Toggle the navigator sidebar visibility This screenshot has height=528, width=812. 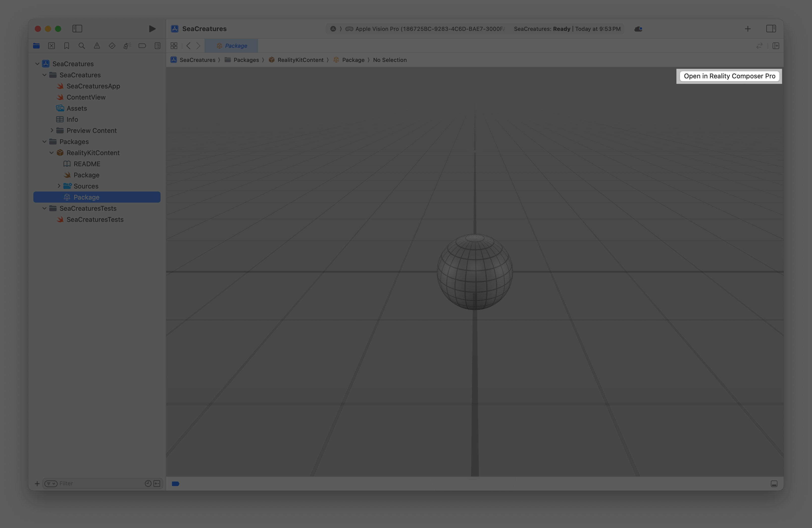tap(77, 29)
